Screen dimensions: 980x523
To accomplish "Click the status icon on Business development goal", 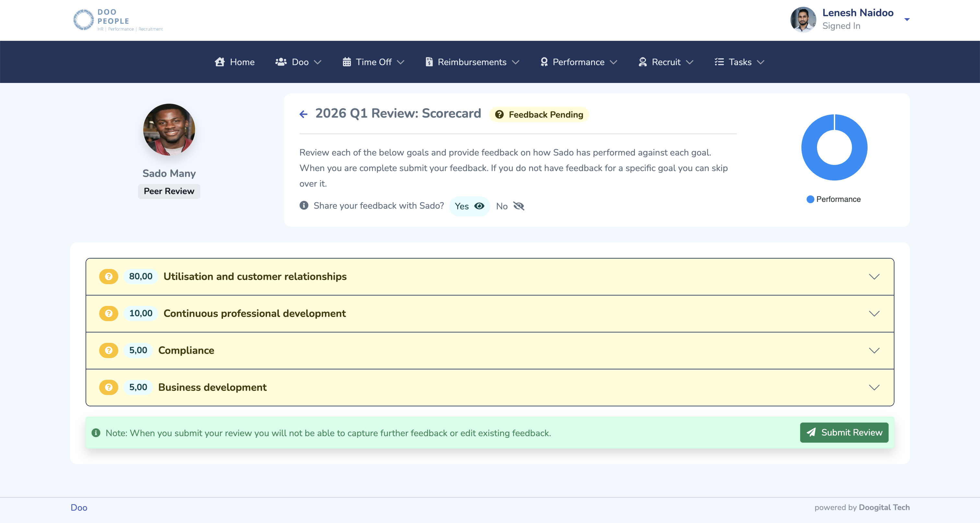I will (x=109, y=387).
